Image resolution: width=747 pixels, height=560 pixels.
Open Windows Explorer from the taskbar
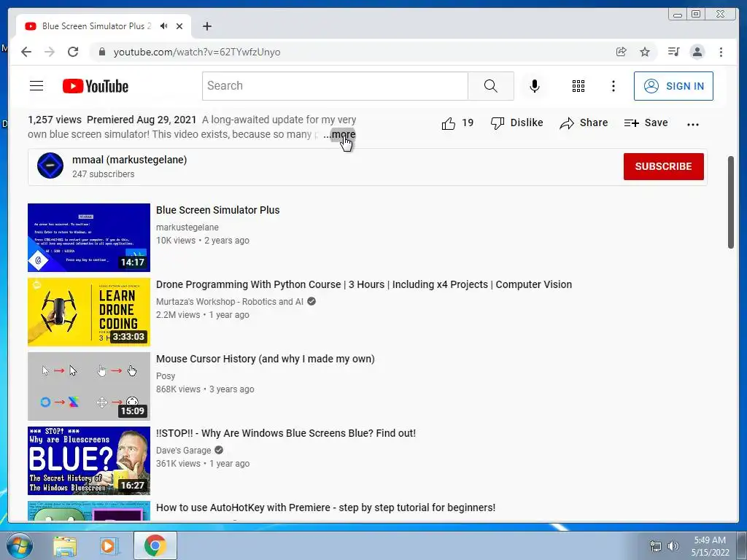pyautogui.click(x=65, y=546)
